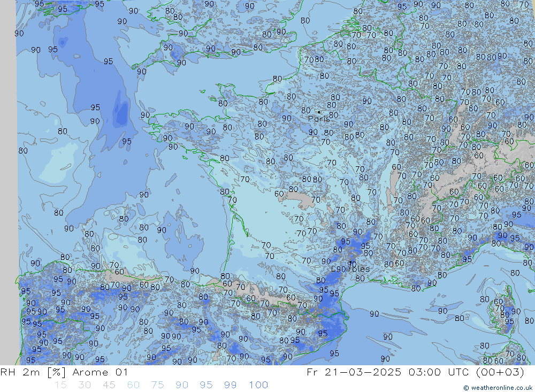The height and width of the screenshot is (392, 535).
Task: Click legend value 95 in the scale
Action: (x=207, y=385)
